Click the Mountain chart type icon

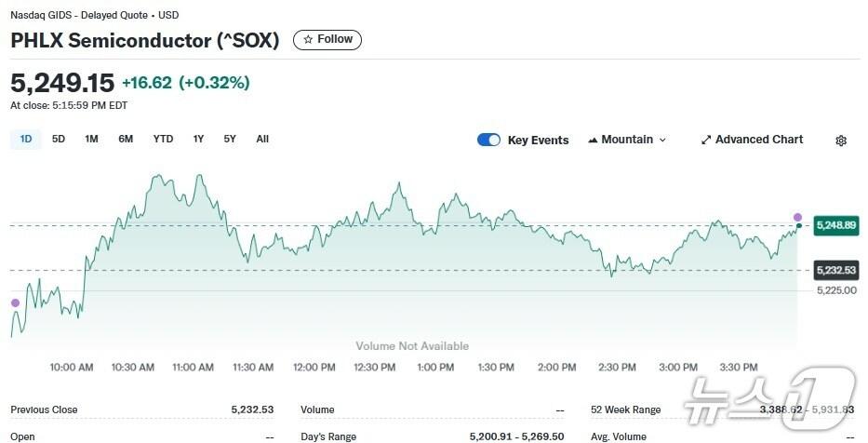pyautogui.click(x=593, y=140)
